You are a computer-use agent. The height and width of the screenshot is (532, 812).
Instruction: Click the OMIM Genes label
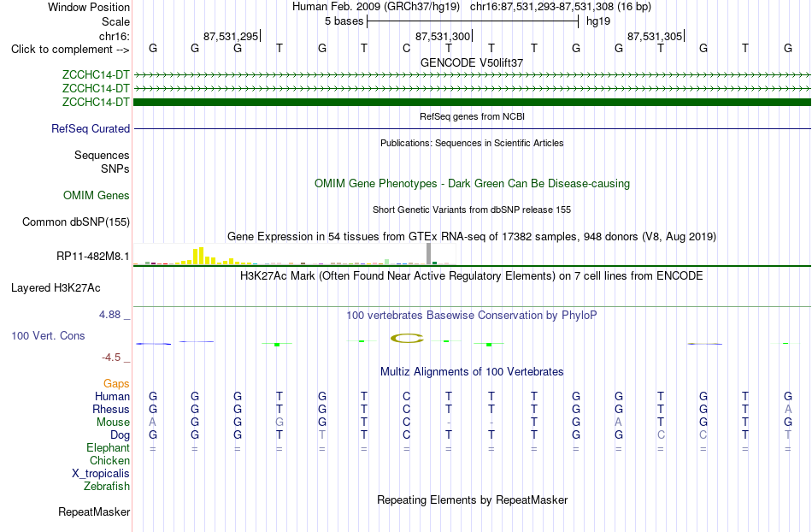point(97,195)
